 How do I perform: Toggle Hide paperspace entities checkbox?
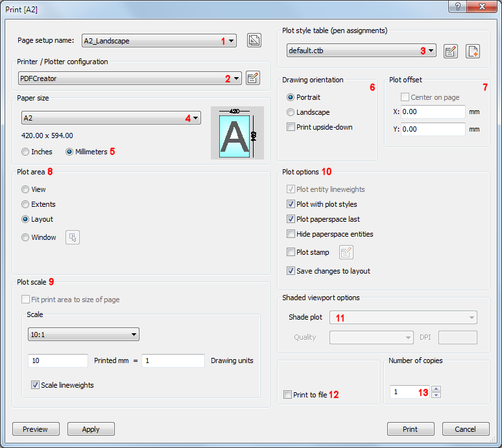(291, 234)
